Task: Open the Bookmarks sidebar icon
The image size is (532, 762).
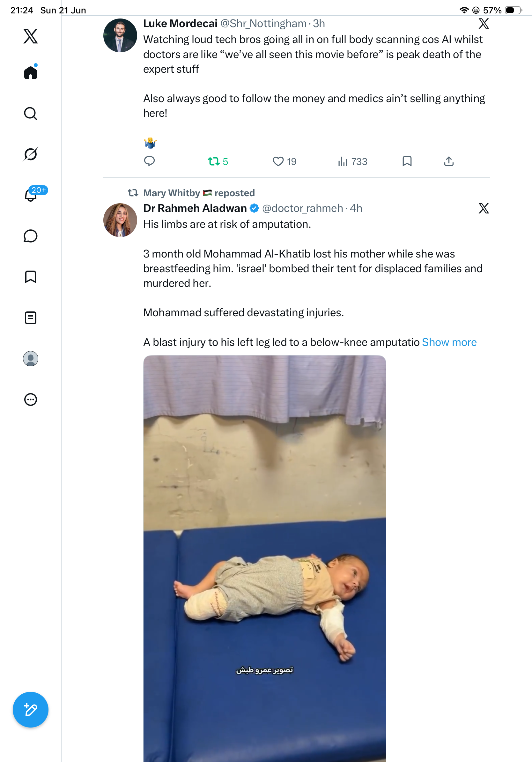Action: point(31,277)
